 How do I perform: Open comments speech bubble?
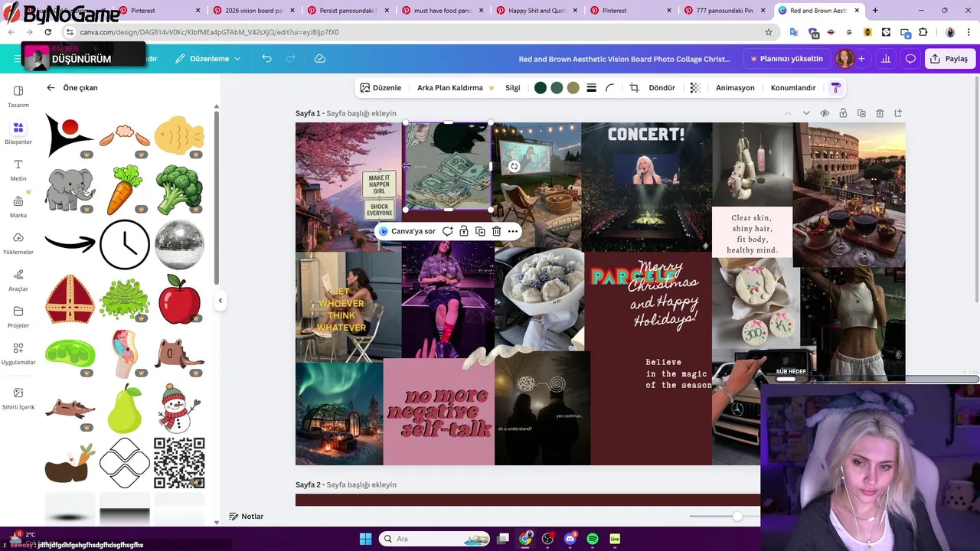(910, 59)
